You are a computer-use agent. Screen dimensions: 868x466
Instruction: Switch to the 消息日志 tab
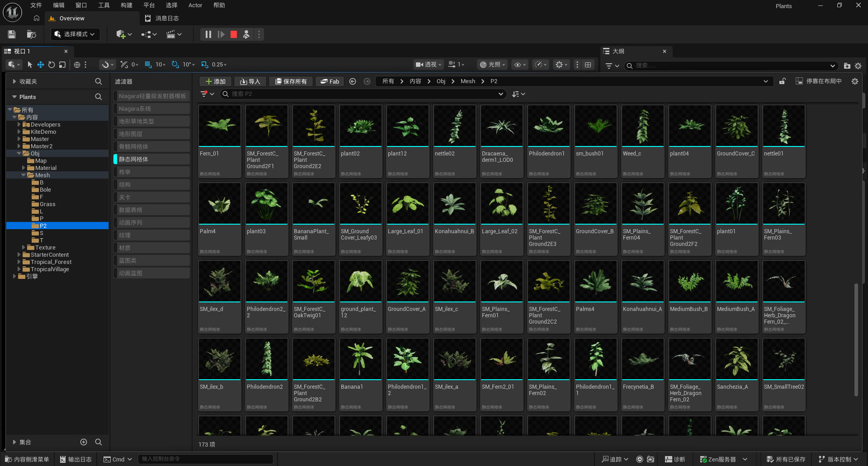click(162, 19)
